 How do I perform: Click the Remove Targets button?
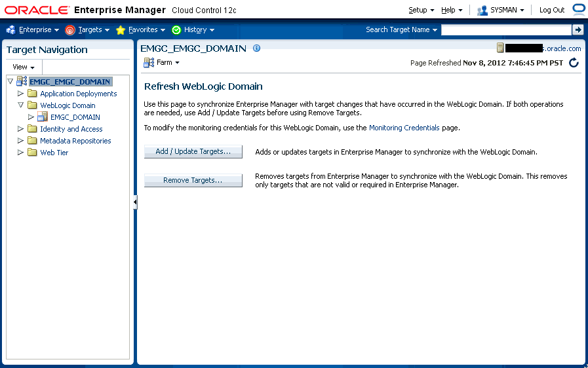coord(193,180)
